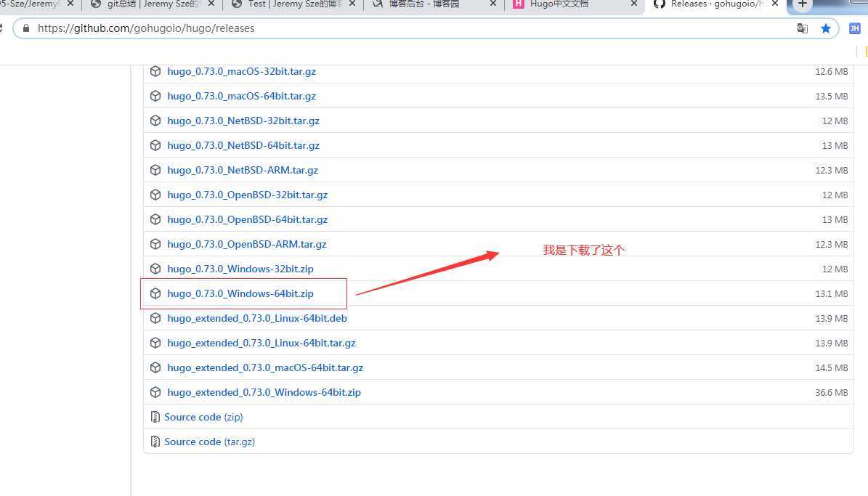This screenshot has width=868, height=496.
Task: Close the Hugo中文文档 tab
Action: coord(634,4)
